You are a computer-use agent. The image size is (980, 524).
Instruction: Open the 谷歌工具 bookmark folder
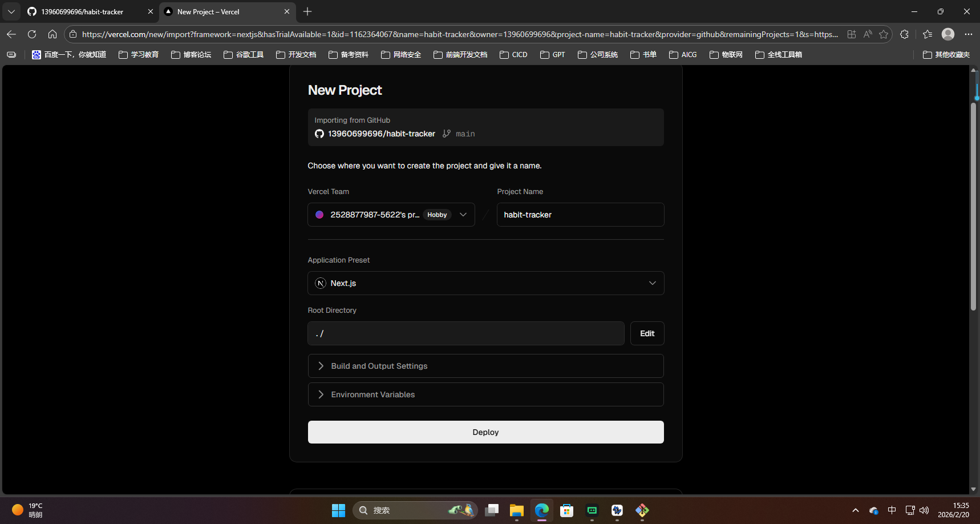(x=244, y=55)
